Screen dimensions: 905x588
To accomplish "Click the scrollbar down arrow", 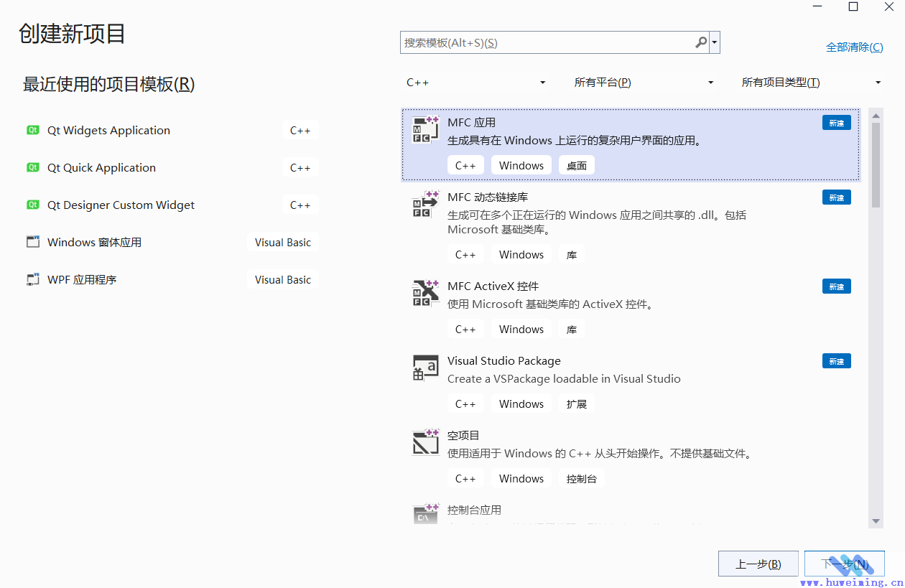I will (x=876, y=521).
